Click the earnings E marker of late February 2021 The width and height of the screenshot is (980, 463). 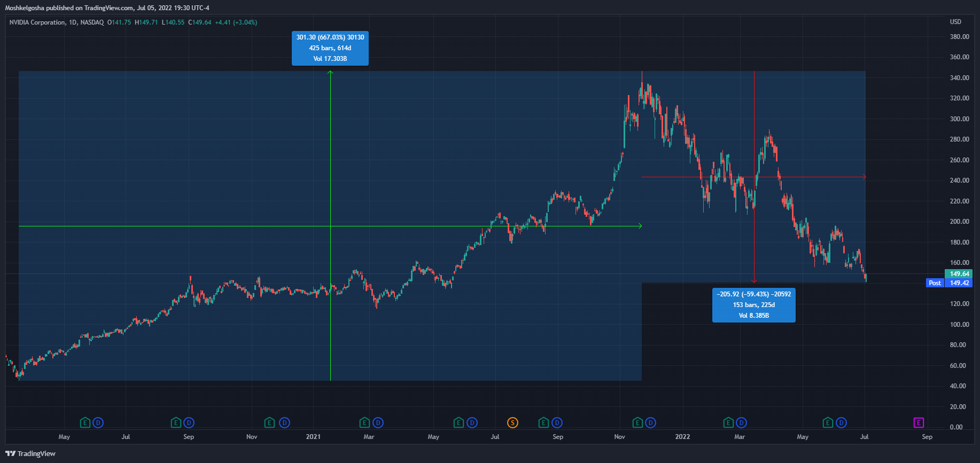(x=364, y=423)
